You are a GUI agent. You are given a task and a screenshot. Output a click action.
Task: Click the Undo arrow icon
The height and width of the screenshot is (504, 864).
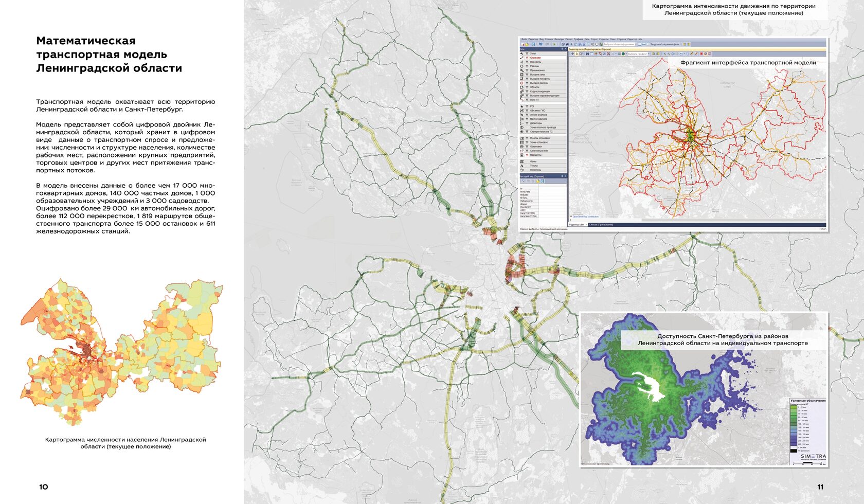coord(541,44)
